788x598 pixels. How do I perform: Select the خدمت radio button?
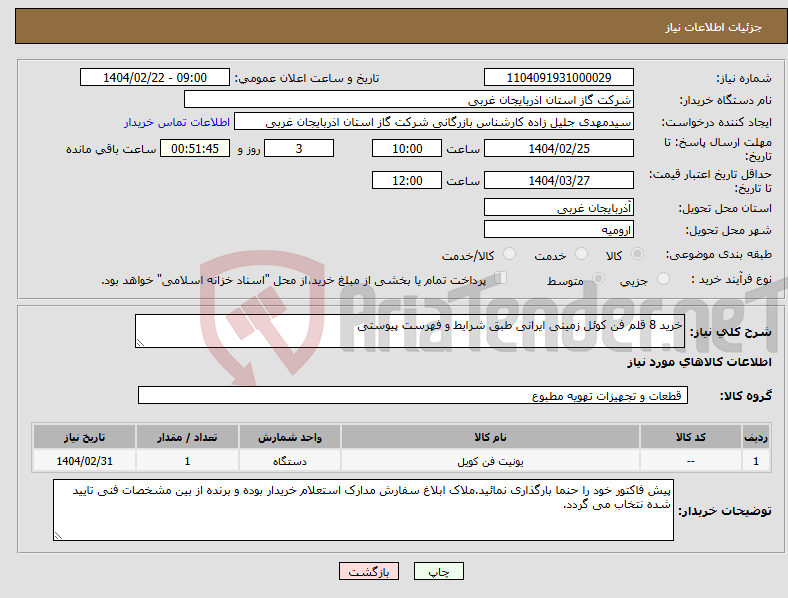(581, 254)
